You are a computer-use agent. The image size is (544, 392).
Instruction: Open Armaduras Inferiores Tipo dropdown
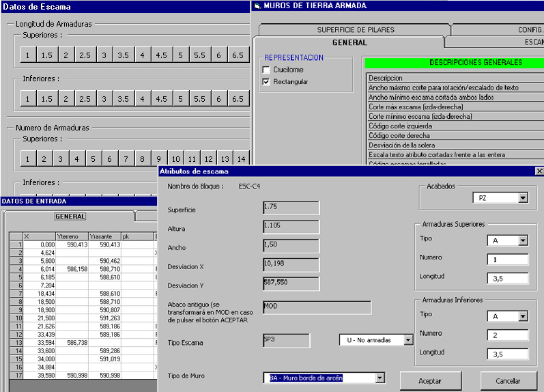[x=523, y=316]
